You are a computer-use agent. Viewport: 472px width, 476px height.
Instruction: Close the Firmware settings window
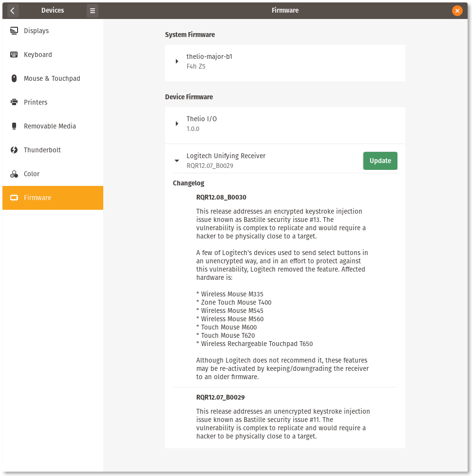click(457, 11)
